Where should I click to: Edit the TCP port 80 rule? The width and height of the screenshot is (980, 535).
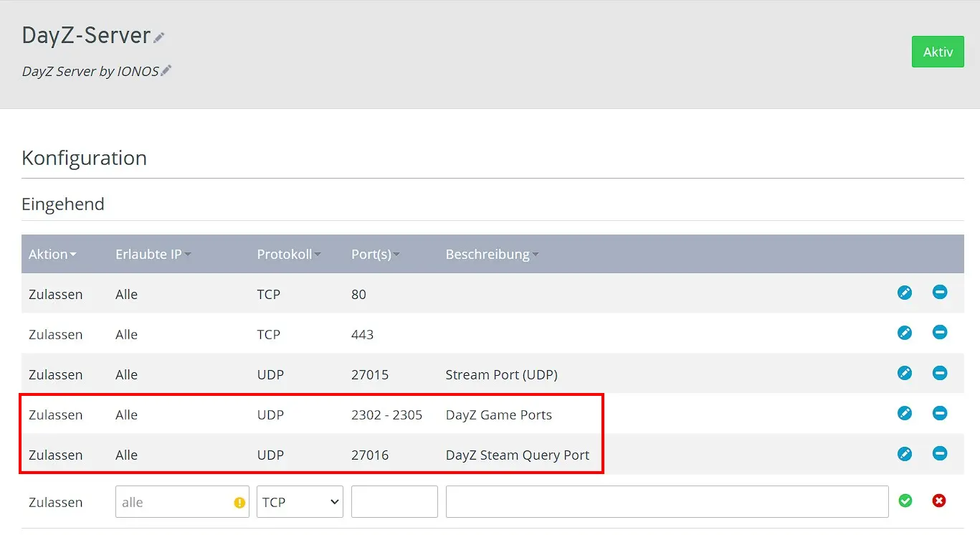(905, 293)
